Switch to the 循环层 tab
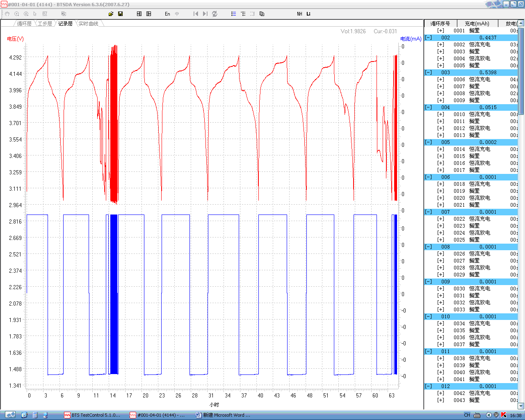Viewport: 525px width, 420px height. pyautogui.click(x=24, y=24)
